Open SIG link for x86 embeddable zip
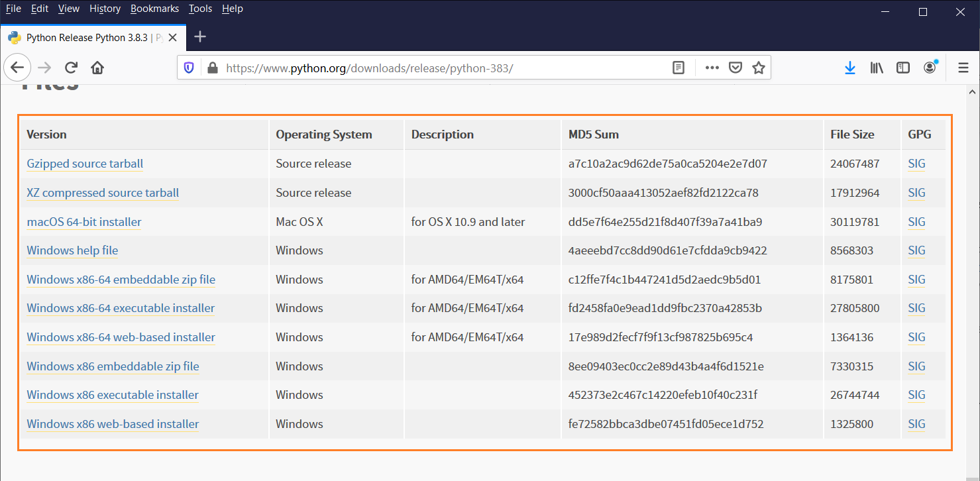 click(x=916, y=366)
